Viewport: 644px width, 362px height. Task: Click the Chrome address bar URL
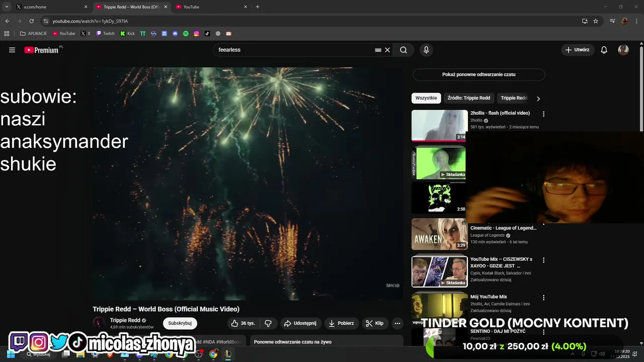[90, 21]
